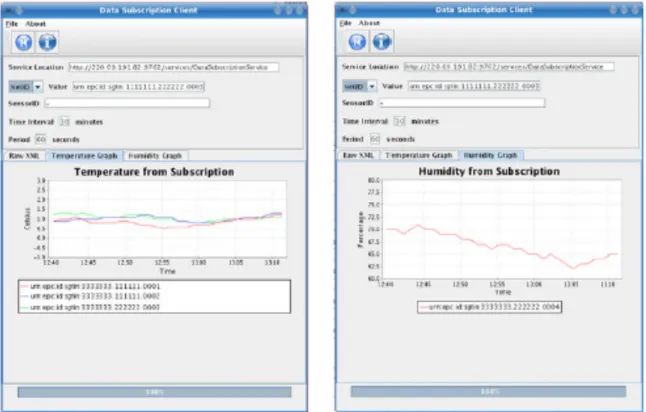Click the progress bar under the Temperature chart
Image resolution: width=646 pixels, height=412 pixels.
(x=154, y=392)
